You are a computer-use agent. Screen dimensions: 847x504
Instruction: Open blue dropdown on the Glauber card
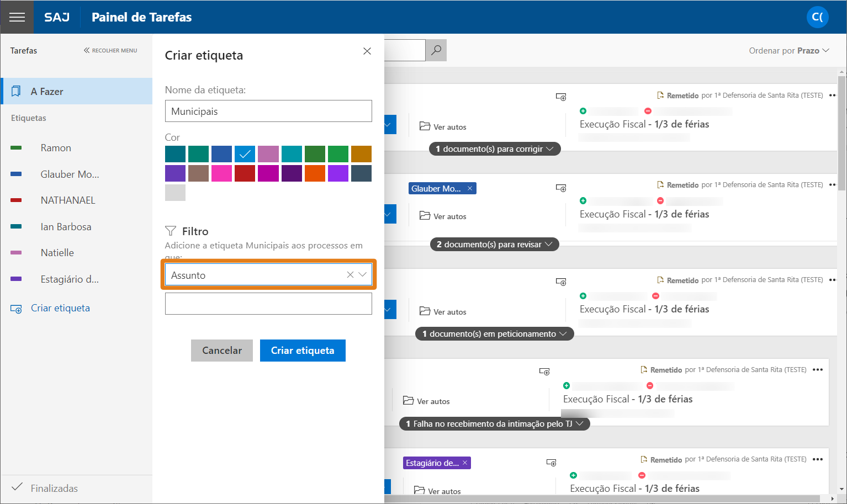(390, 214)
